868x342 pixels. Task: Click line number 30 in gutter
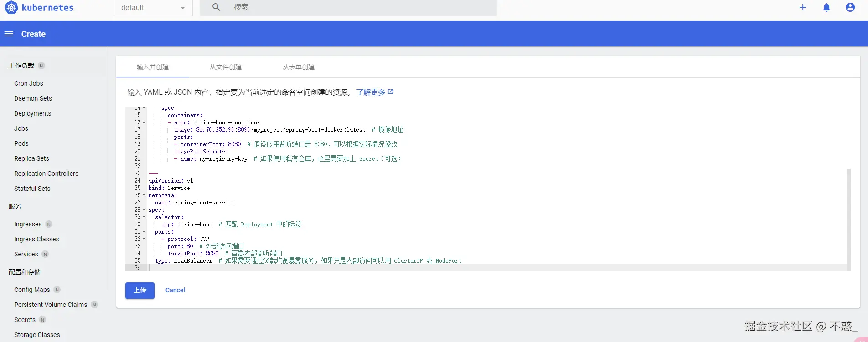coord(138,225)
